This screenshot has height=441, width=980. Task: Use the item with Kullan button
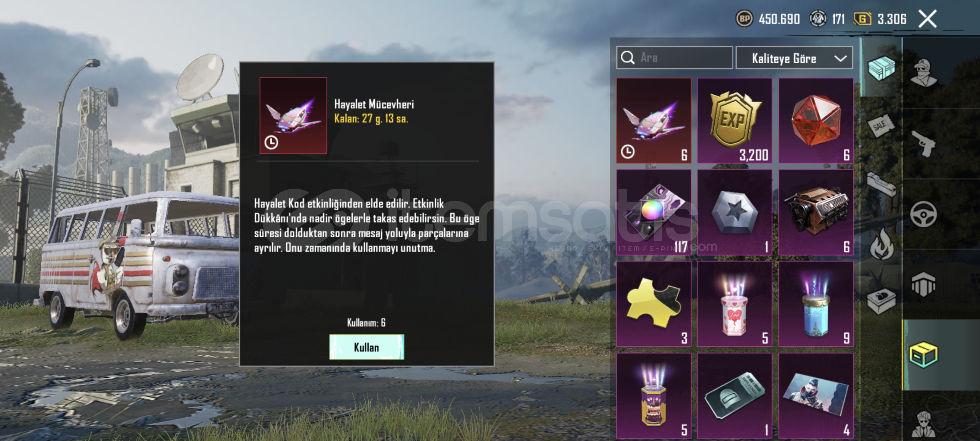tap(367, 347)
